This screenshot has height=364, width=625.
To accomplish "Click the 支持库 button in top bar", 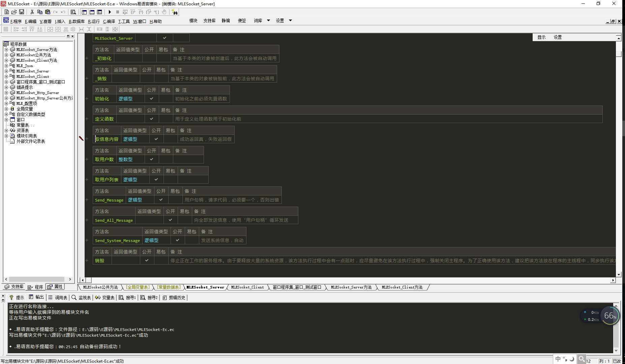I will 209,21.
